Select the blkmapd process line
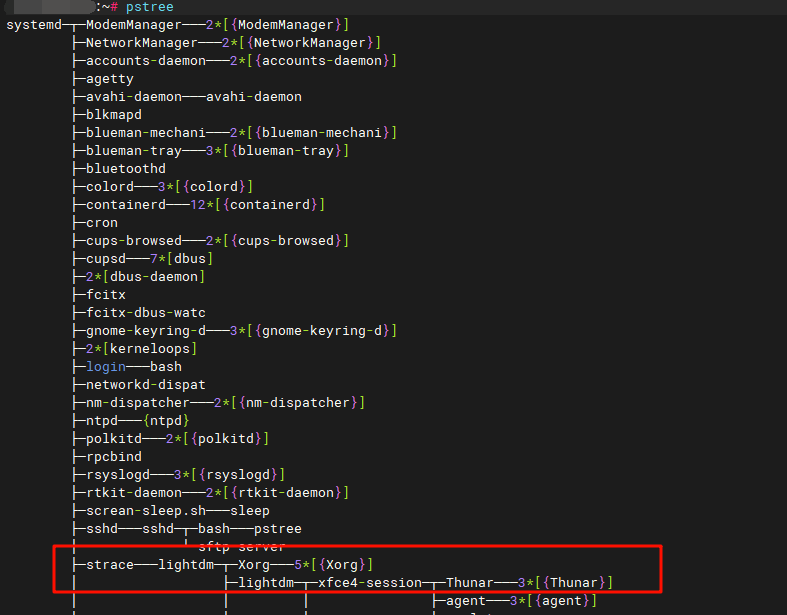This screenshot has width=787, height=615. click(x=113, y=115)
